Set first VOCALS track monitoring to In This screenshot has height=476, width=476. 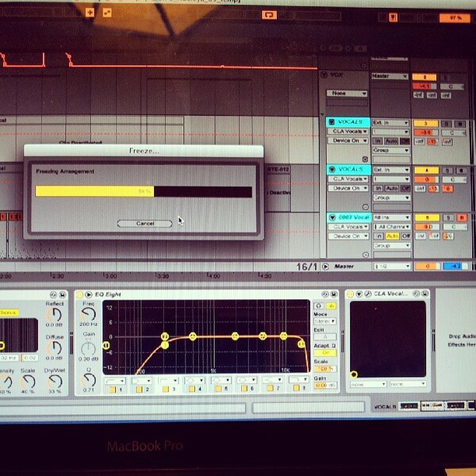(x=378, y=141)
